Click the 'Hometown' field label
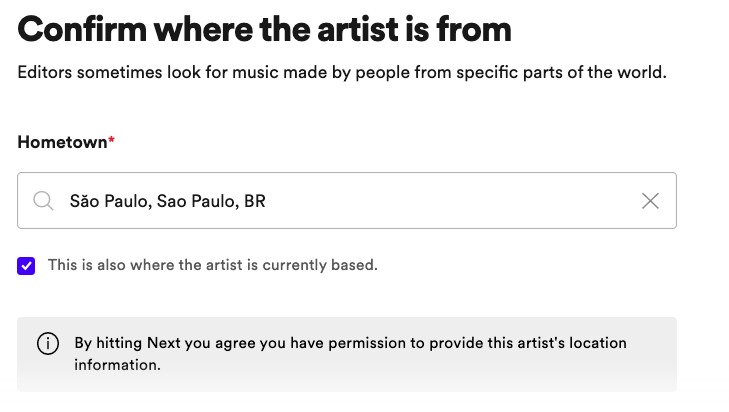 [x=62, y=142]
